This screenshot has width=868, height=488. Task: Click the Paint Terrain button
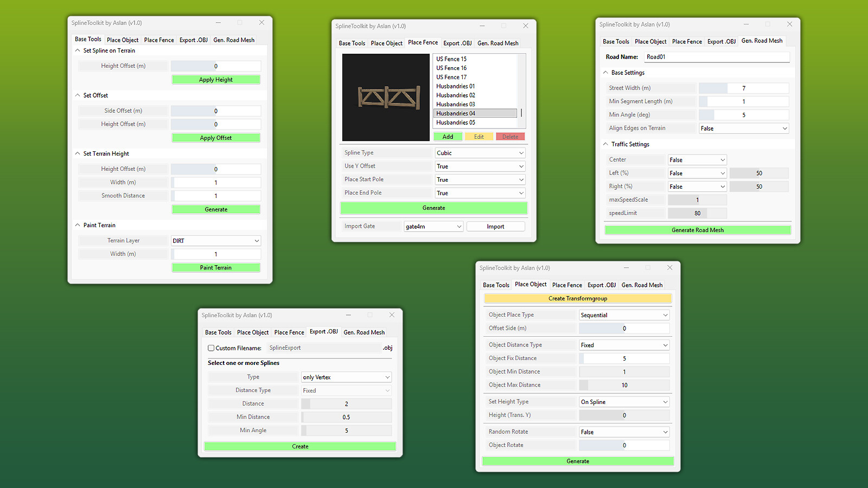pos(216,267)
